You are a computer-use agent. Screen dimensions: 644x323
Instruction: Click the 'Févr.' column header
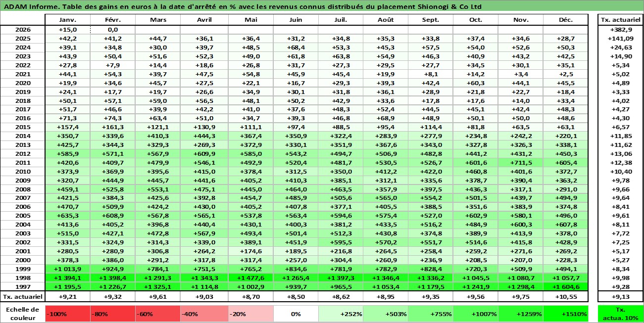(x=113, y=20)
